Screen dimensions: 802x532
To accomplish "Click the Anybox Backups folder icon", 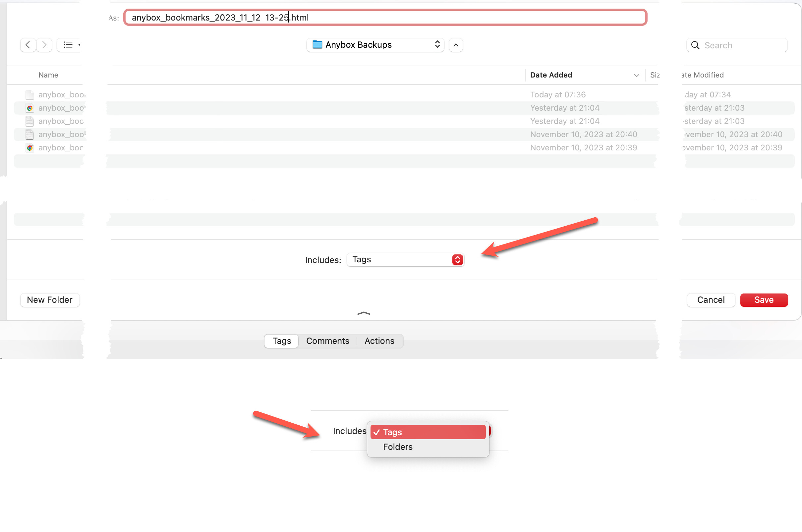I will [x=317, y=44].
